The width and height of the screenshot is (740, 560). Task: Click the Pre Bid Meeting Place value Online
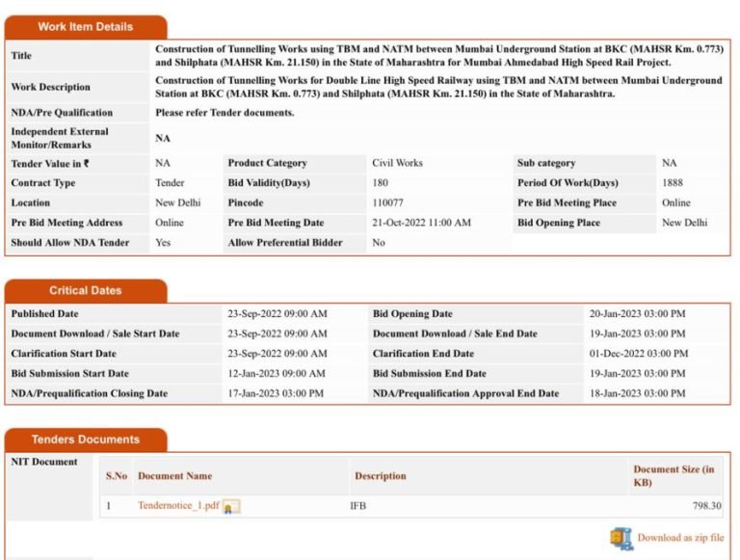[675, 202]
